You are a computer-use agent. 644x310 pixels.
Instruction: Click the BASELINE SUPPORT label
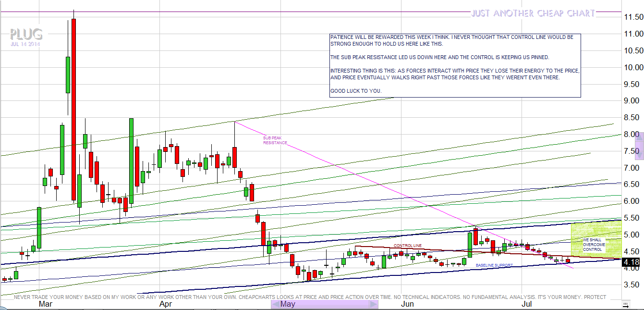(494, 265)
